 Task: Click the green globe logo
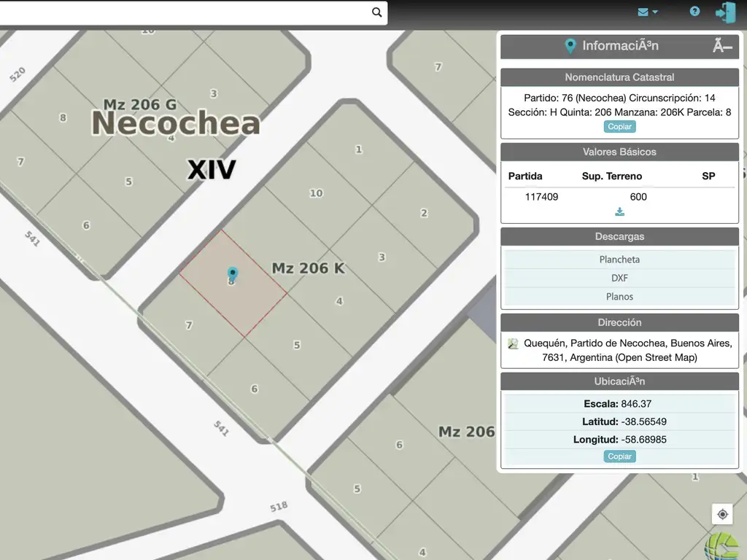click(x=724, y=547)
